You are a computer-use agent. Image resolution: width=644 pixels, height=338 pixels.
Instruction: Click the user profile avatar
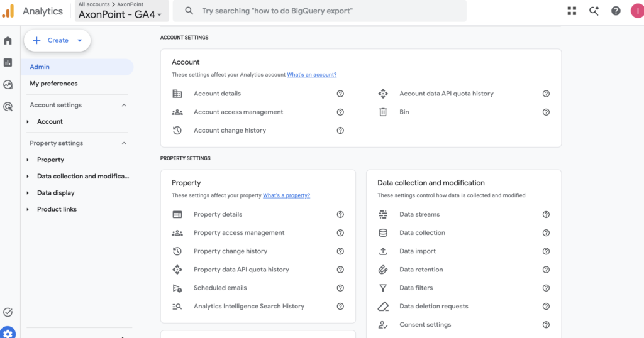[x=638, y=11]
